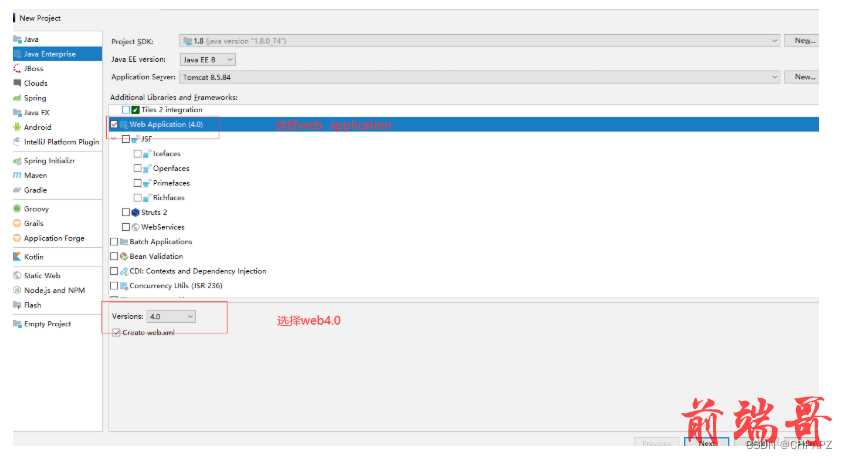This screenshot has width=848, height=459.
Task: Click the JBoss icon in sidebar
Action: click(x=17, y=69)
